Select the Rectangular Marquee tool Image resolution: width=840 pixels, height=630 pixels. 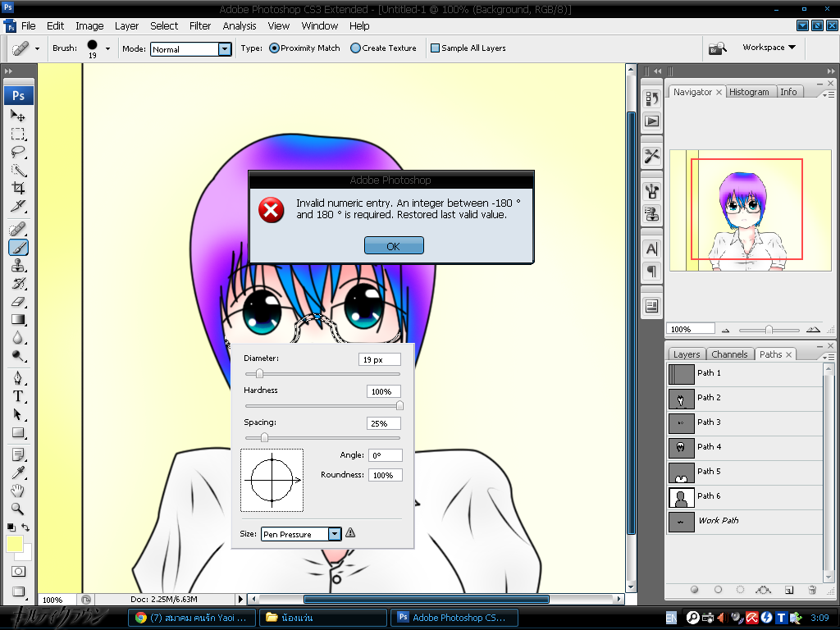coord(18,134)
